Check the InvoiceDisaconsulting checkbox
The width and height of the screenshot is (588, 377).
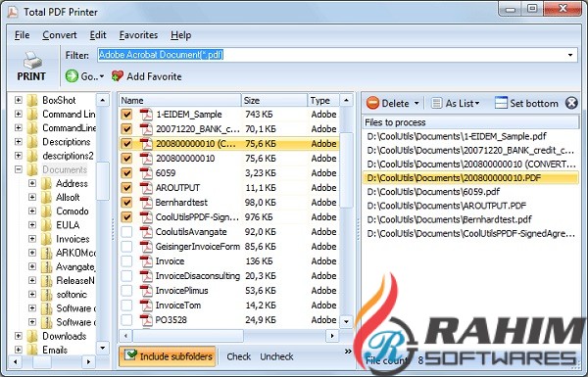[x=126, y=276]
